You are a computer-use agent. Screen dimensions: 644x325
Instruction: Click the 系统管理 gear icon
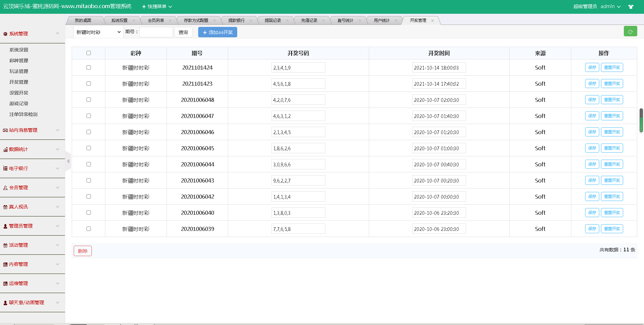point(5,34)
